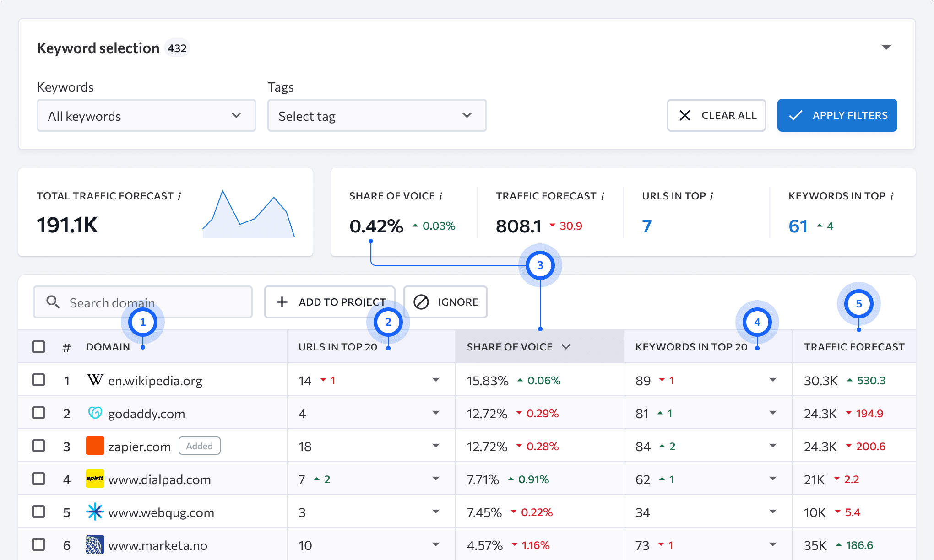Collapse the Keyword selection panel arrow
934x560 pixels.
[886, 48]
